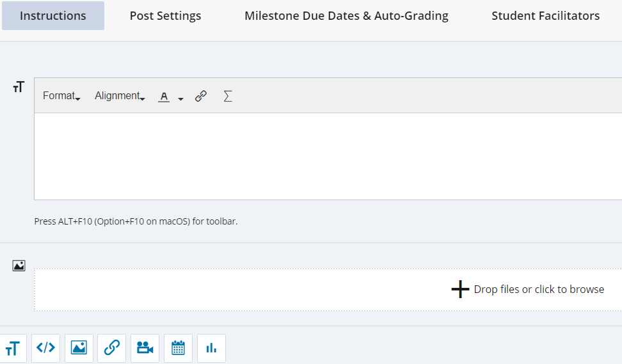Insert a hyperlink from the editor toolbar
This screenshot has height=364, width=622.
(x=201, y=96)
